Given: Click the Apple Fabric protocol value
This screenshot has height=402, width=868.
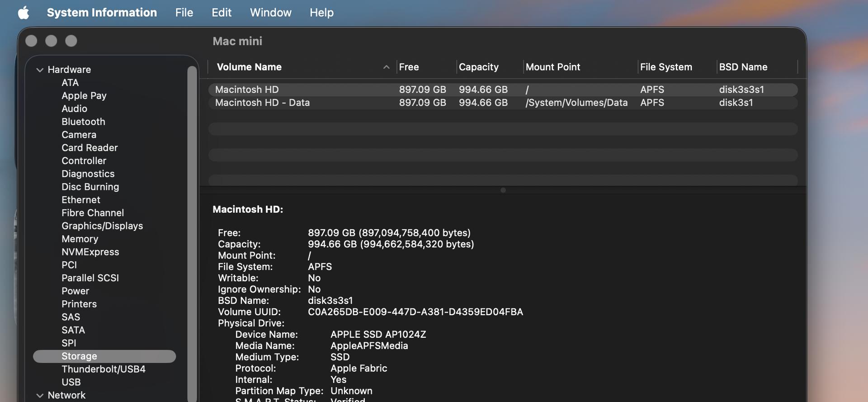Looking at the screenshot, I should coord(359,369).
